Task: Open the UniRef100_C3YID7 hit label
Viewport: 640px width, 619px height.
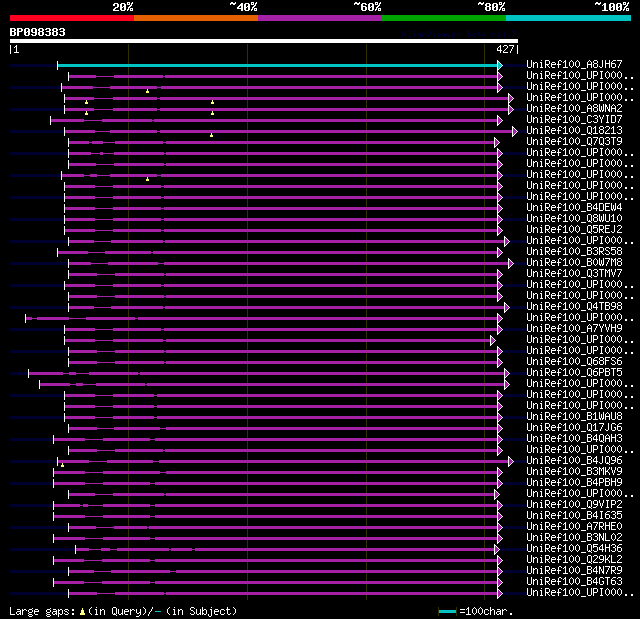Action: (x=574, y=120)
